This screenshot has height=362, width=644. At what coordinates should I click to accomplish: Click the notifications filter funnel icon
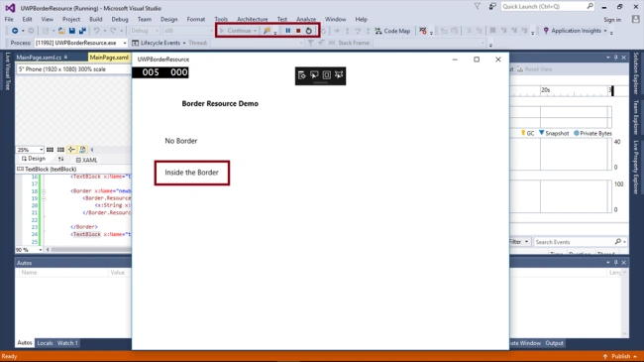coord(478,6)
